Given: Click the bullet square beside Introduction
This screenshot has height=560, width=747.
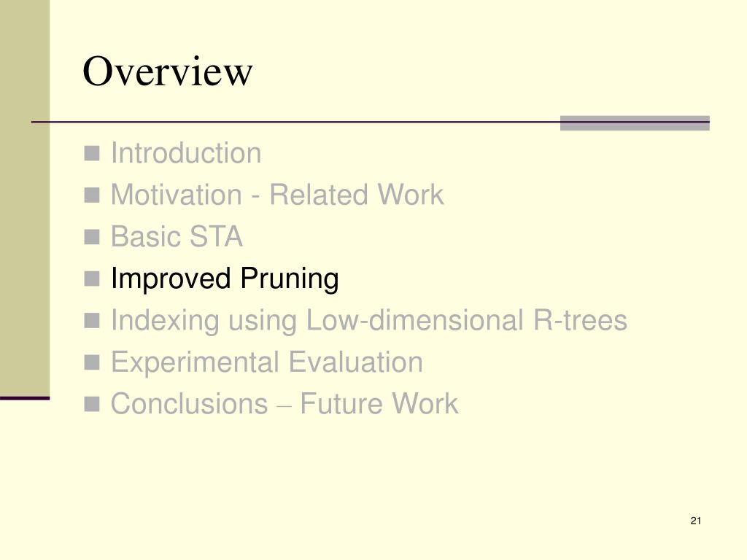Looking at the screenshot, I should coord(92,153).
